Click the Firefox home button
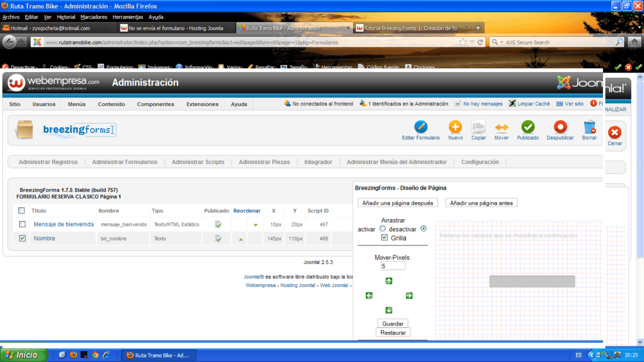 point(635,42)
